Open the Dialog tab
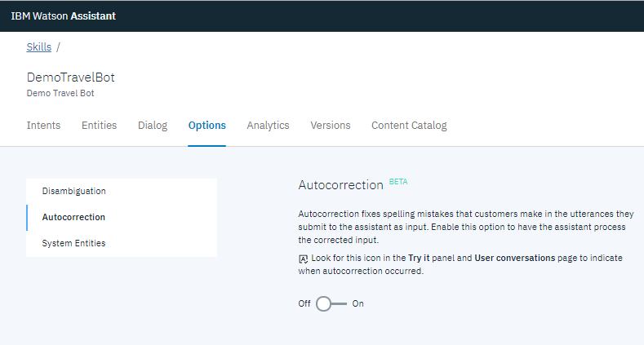644x345 pixels. click(x=153, y=125)
